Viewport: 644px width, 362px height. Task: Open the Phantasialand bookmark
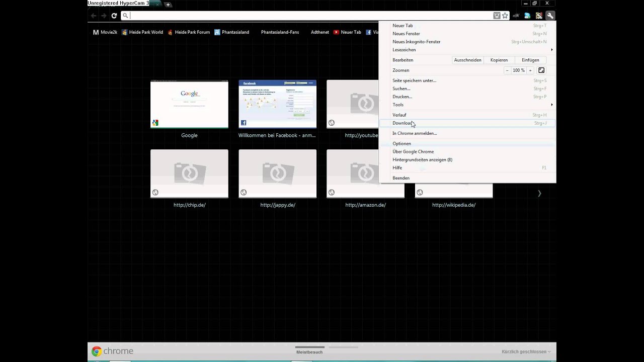231,32
